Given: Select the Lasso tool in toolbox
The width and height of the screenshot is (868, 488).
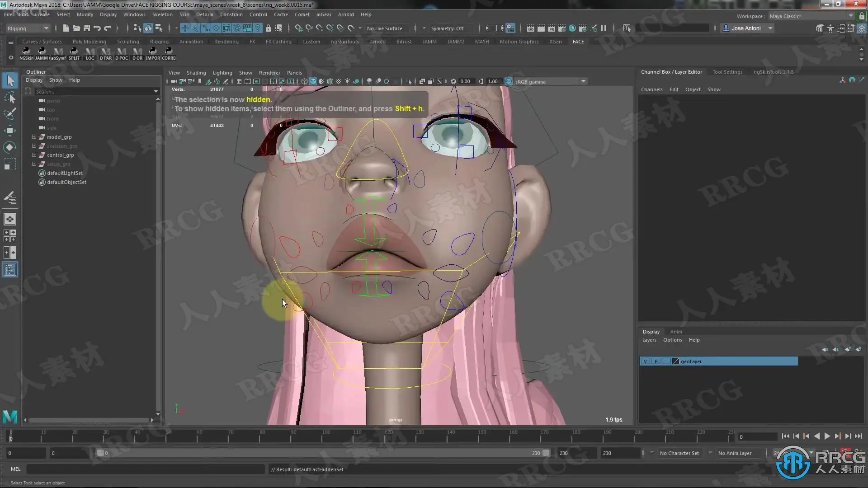Looking at the screenshot, I should pyautogui.click(x=10, y=97).
